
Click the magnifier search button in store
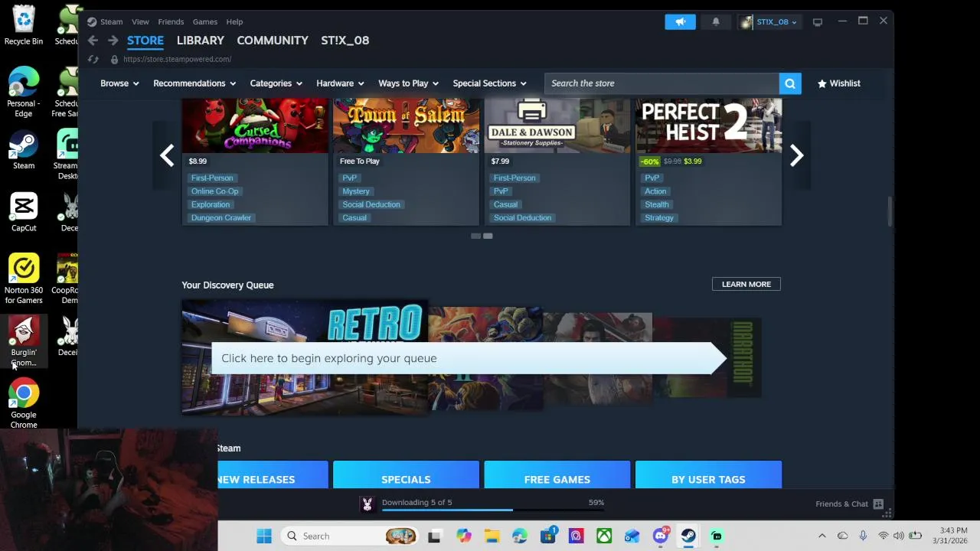[790, 83]
